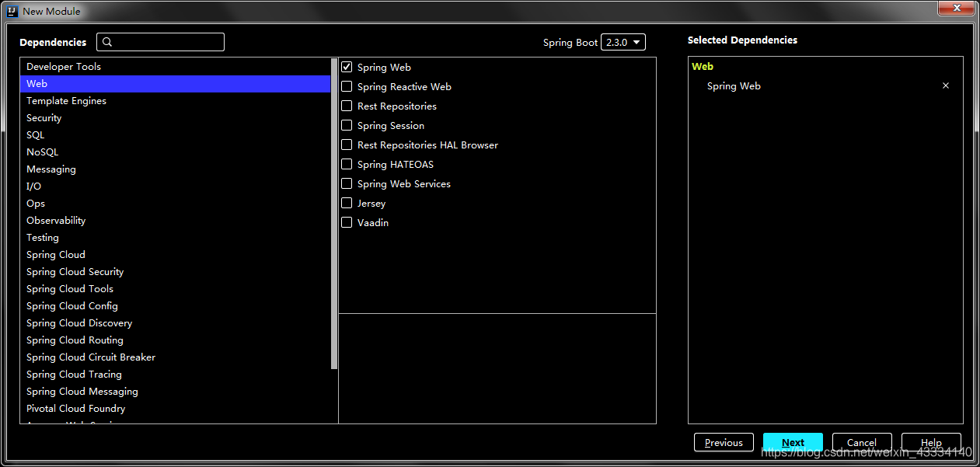Screen dimensions: 980x467
Task: Click the search magnifier icon in Dependencies
Action: (x=107, y=42)
